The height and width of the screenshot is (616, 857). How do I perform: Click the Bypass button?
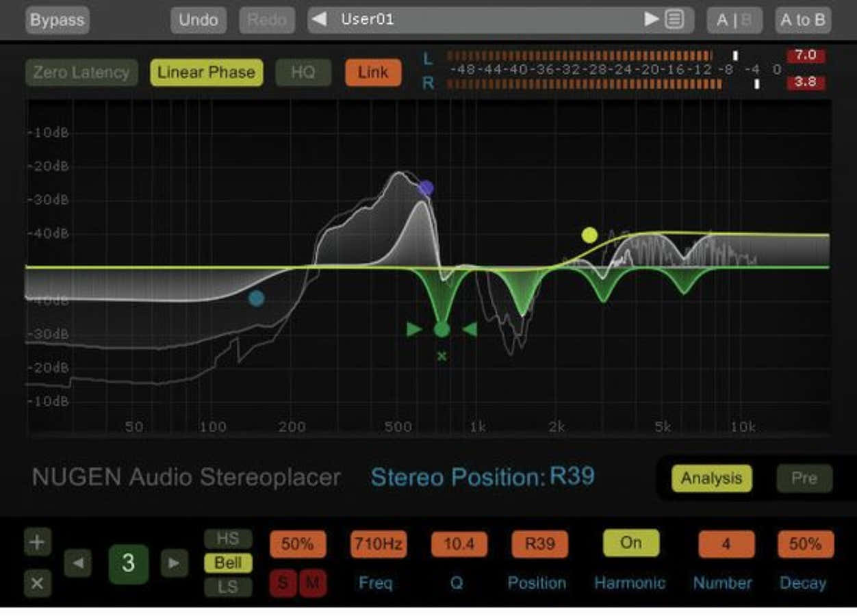tap(57, 20)
